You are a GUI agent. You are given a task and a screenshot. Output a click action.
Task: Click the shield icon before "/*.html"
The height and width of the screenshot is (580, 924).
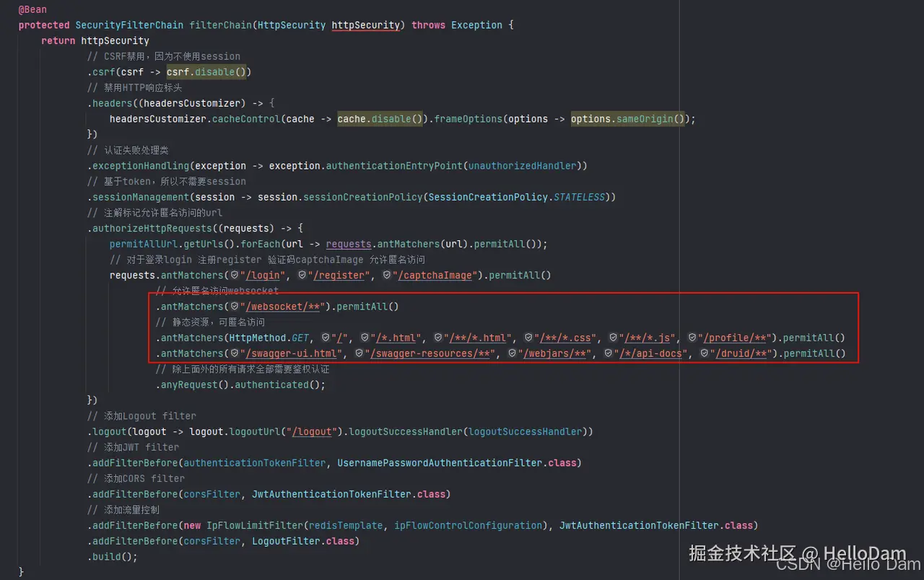point(366,338)
